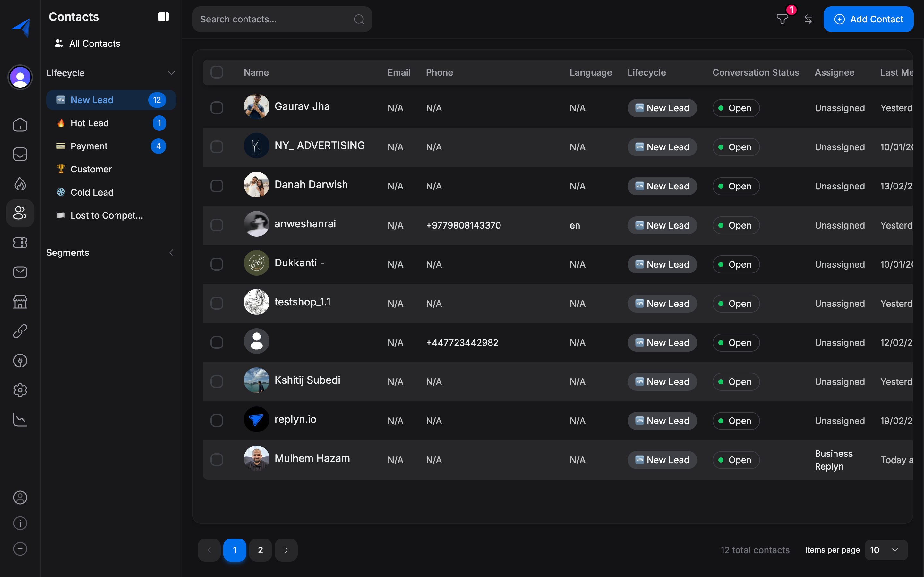Viewport: 924px width, 577px height.
Task: Open the analytics chart icon in sidebar
Action: pyautogui.click(x=20, y=419)
